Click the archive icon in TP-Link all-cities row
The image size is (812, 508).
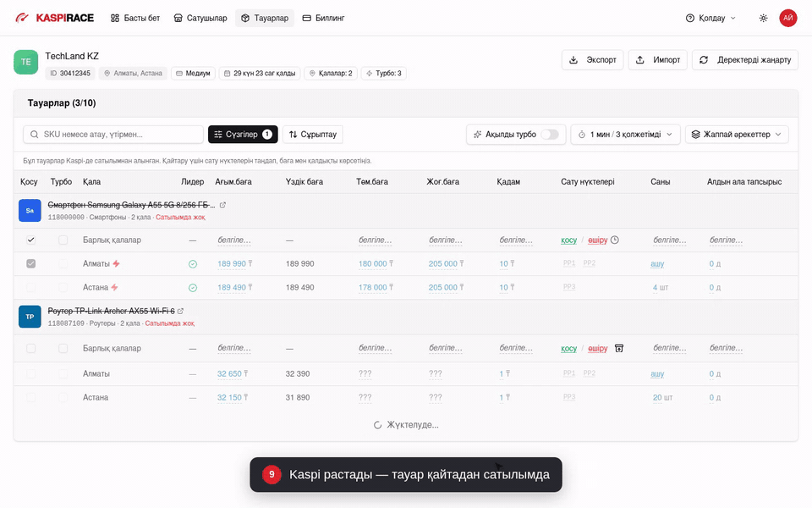tap(619, 348)
